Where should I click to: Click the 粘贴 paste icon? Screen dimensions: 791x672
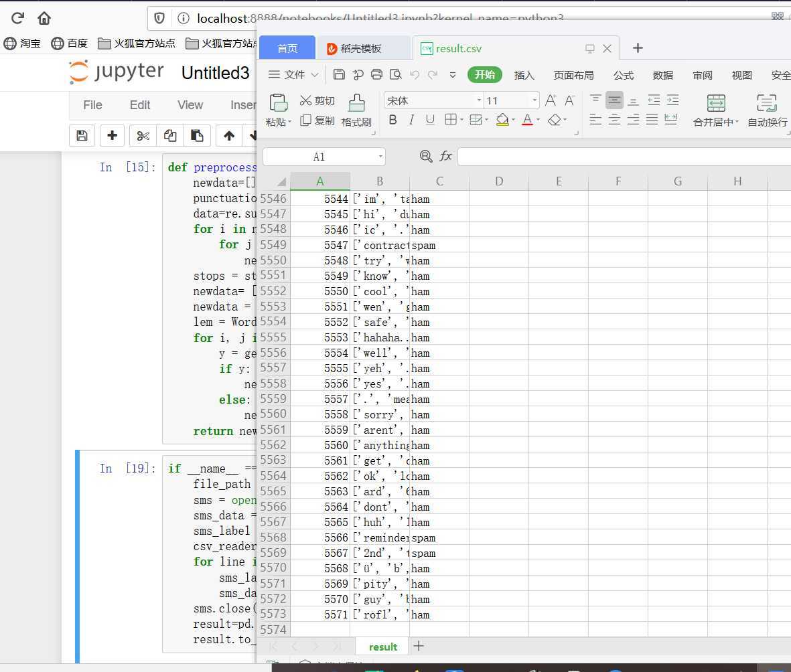click(279, 102)
